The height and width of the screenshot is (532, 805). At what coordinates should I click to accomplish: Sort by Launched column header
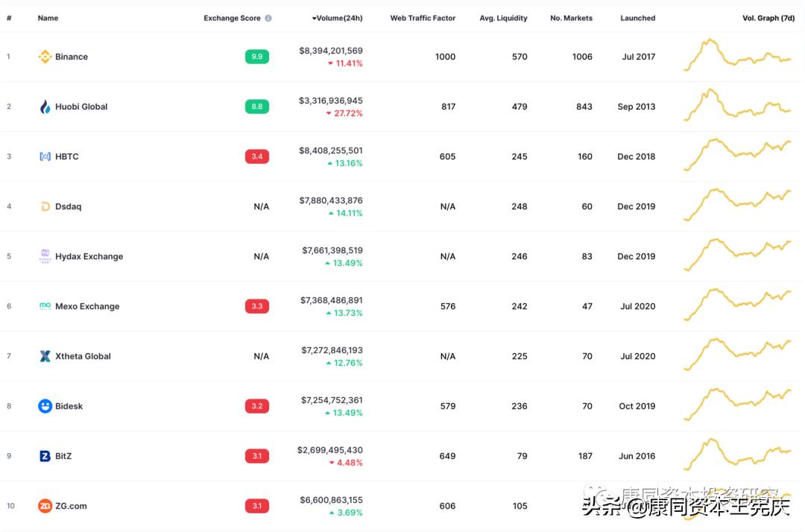[638, 18]
